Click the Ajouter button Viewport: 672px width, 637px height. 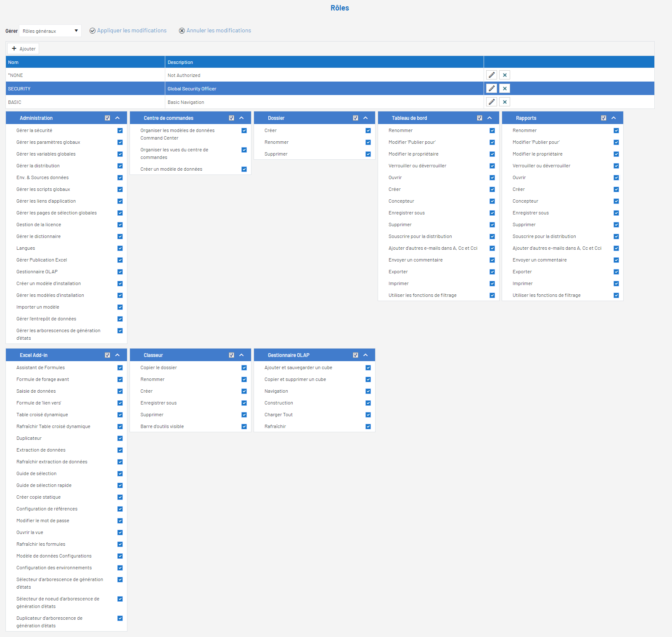[23, 49]
